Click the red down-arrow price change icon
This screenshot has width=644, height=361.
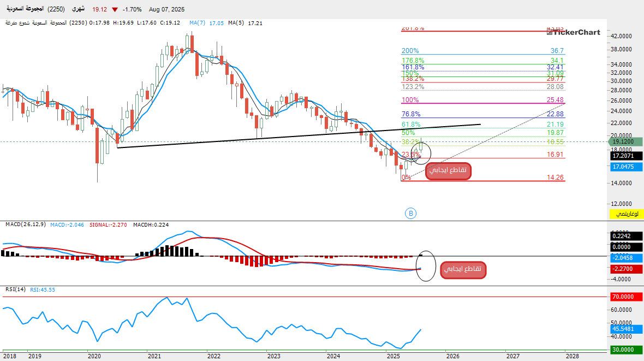(x=114, y=10)
